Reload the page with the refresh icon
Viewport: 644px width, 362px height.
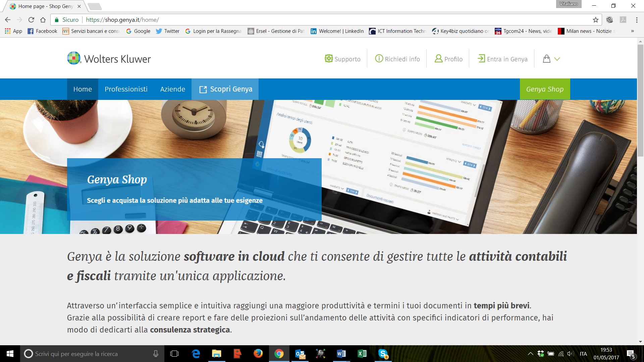click(x=31, y=20)
